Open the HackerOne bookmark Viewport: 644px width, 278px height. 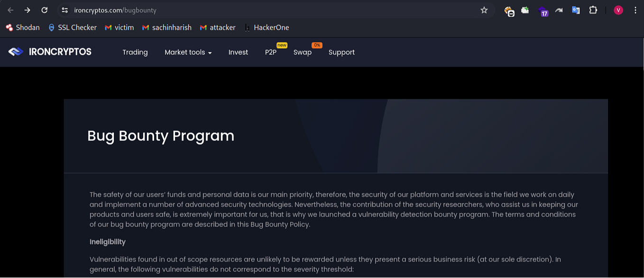(267, 28)
